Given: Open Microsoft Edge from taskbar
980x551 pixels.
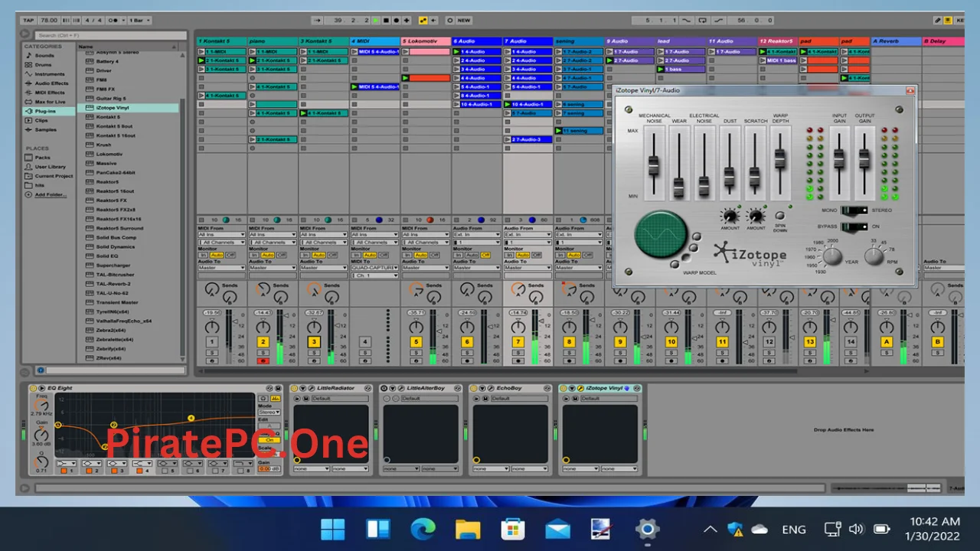Looking at the screenshot, I should [423, 529].
